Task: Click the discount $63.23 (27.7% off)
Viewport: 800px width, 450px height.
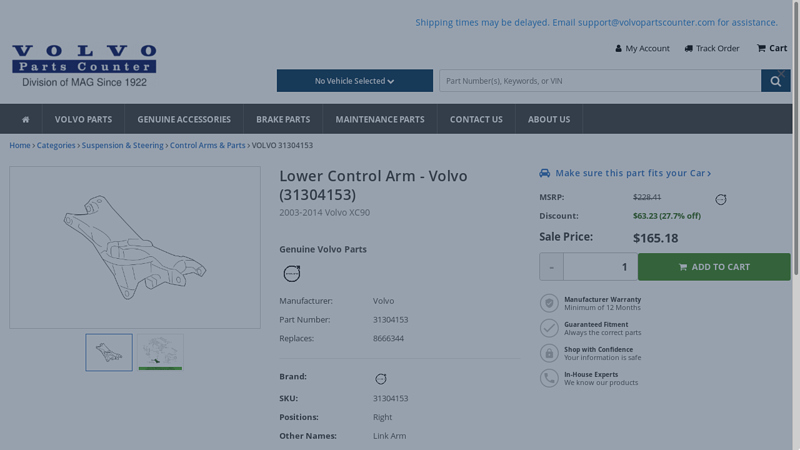Action: pos(667,216)
